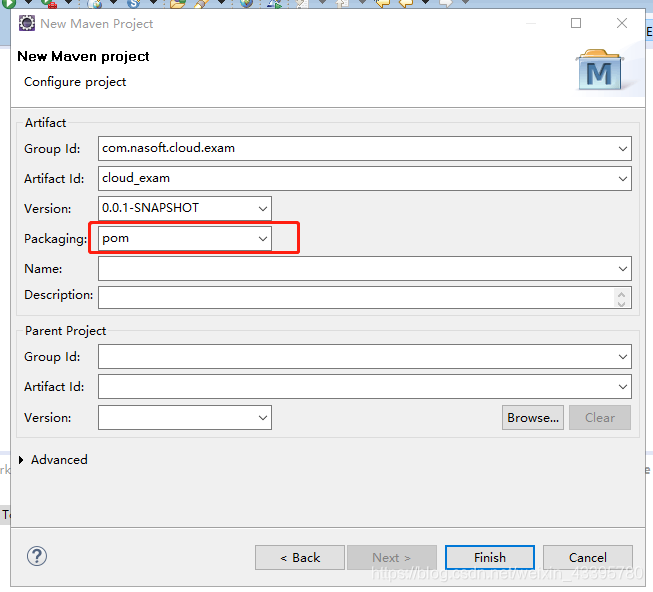Click inside the Description text box
The width and height of the screenshot is (653, 592).
[x=356, y=297]
